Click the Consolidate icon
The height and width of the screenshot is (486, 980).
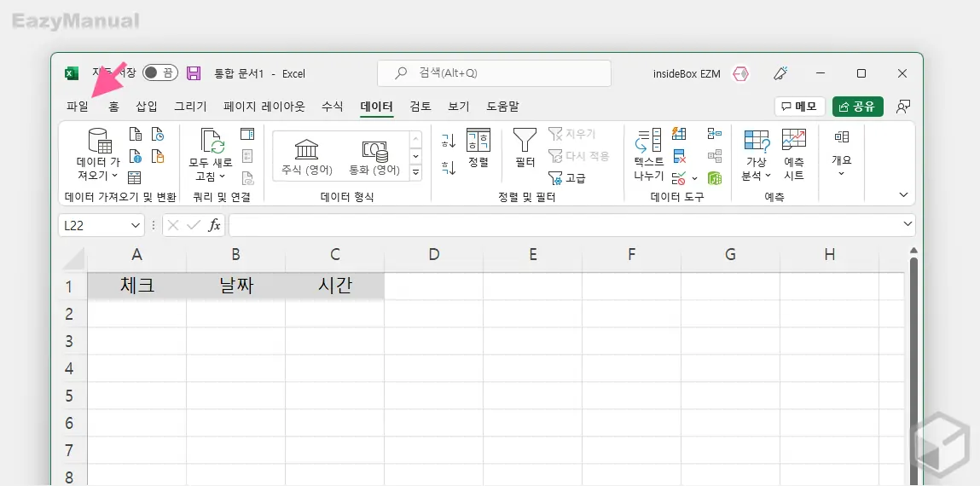[x=715, y=134]
